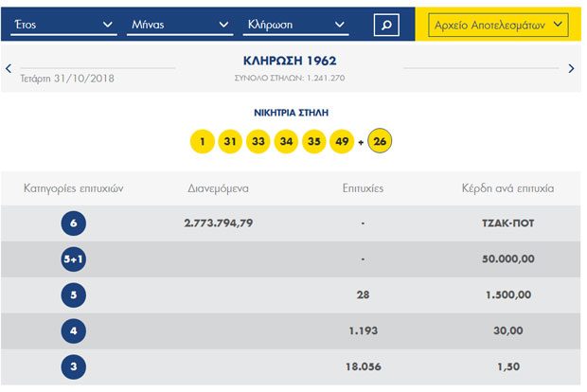Screen dimensions: 587x392
Task: Select the 5+1 category badge
Action: coord(74,259)
